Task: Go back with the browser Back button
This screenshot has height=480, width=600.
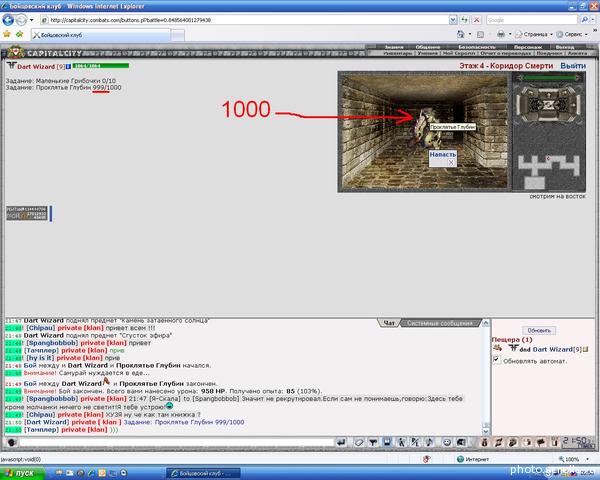Action: [8, 20]
